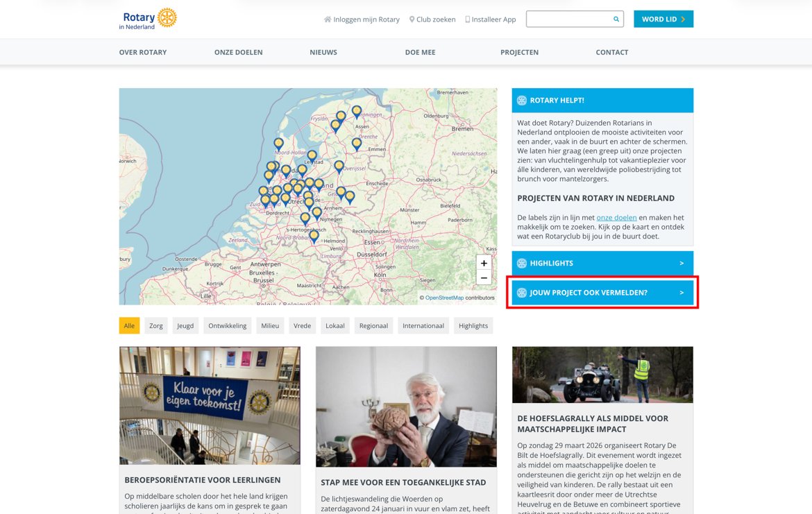The image size is (812, 514).
Task: Select the Zorg filter label
Action: 156,325
